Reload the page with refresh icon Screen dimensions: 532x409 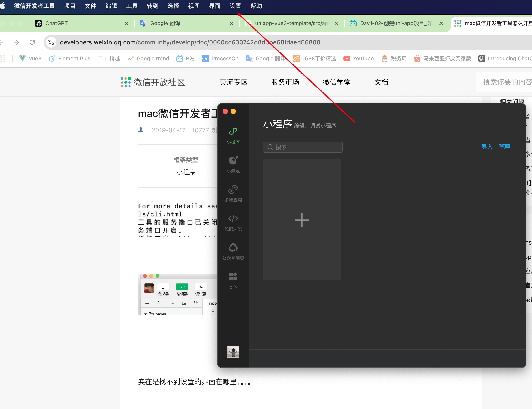click(32, 42)
